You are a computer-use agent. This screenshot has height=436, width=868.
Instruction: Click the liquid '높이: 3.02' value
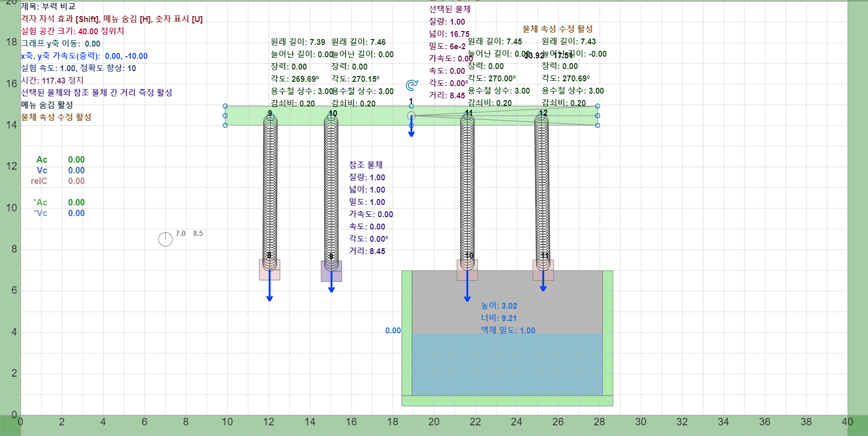pyautogui.click(x=499, y=305)
